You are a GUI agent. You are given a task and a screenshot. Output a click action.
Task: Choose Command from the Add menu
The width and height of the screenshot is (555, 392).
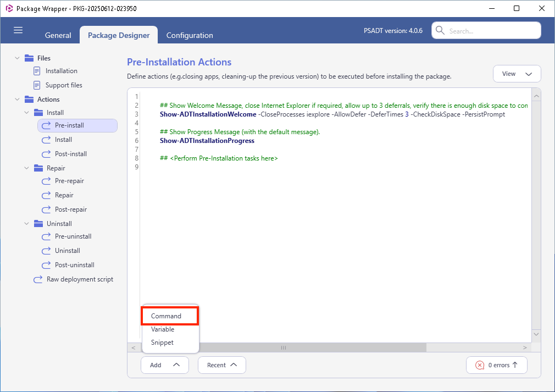(170, 316)
